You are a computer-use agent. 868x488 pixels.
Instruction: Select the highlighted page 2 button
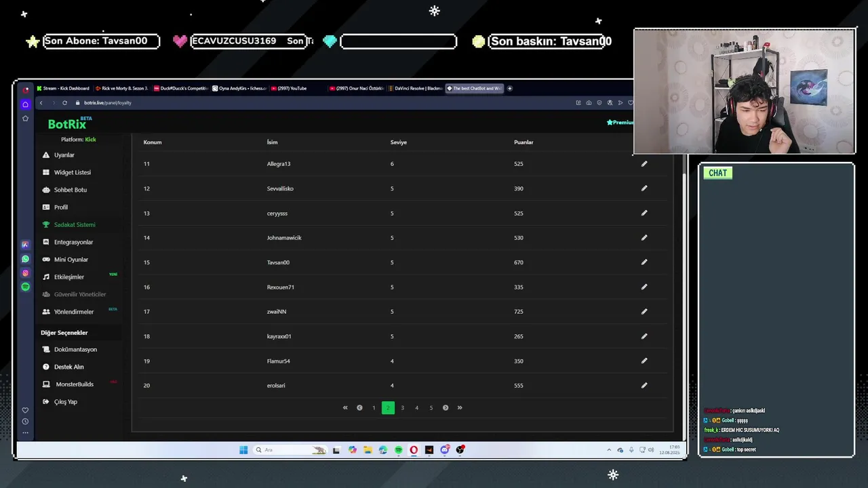click(x=388, y=407)
